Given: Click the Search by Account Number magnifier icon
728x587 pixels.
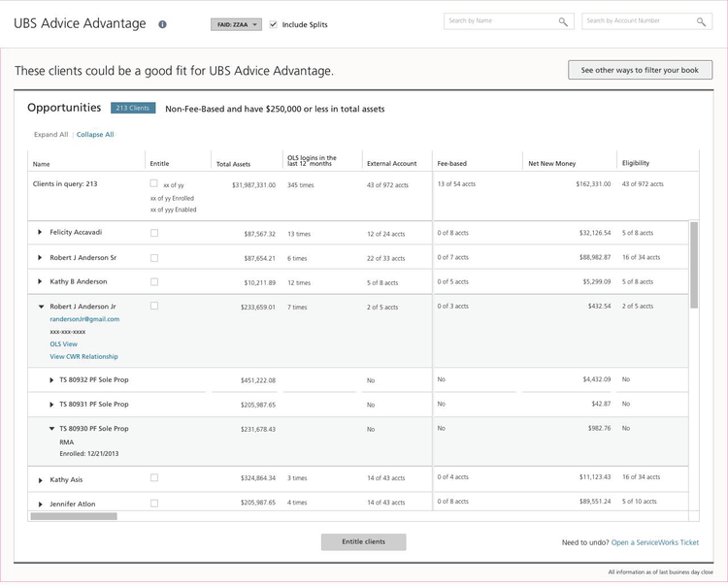Looking at the screenshot, I should tap(701, 21).
